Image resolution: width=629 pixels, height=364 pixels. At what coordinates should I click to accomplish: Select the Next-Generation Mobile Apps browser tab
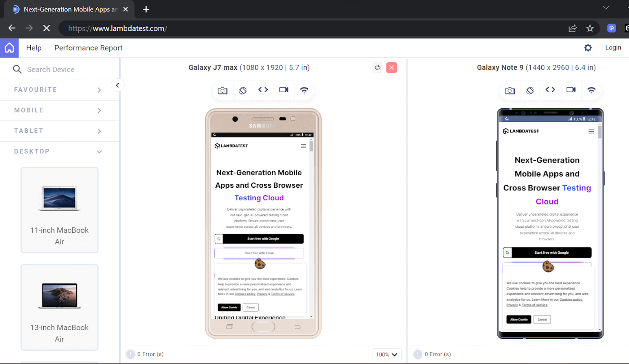pyautogui.click(x=67, y=9)
